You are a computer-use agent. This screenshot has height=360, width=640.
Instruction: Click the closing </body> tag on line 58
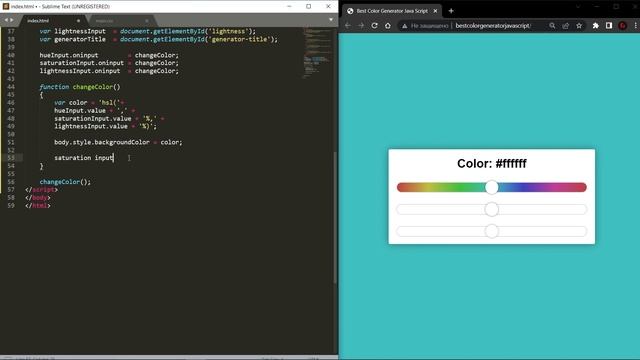[x=38, y=198]
